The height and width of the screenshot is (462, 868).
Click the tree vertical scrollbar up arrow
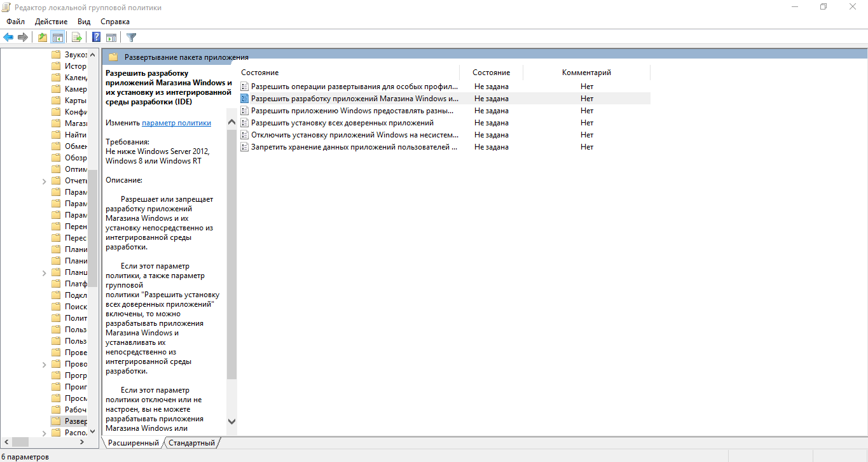(93, 53)
